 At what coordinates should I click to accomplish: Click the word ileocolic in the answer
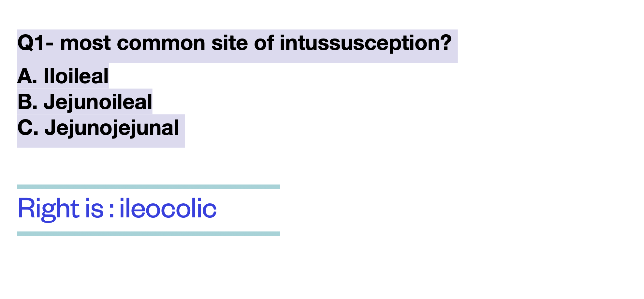click(168, 208)
